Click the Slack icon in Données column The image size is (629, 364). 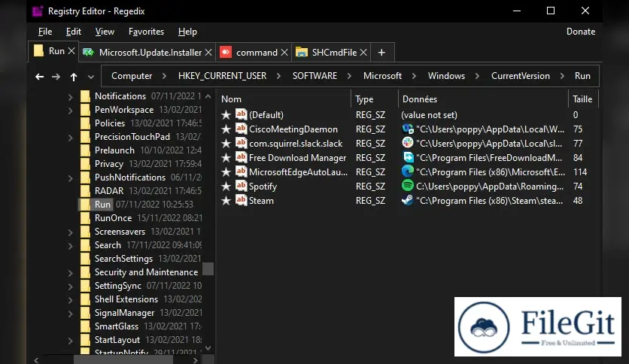[408, 143]
